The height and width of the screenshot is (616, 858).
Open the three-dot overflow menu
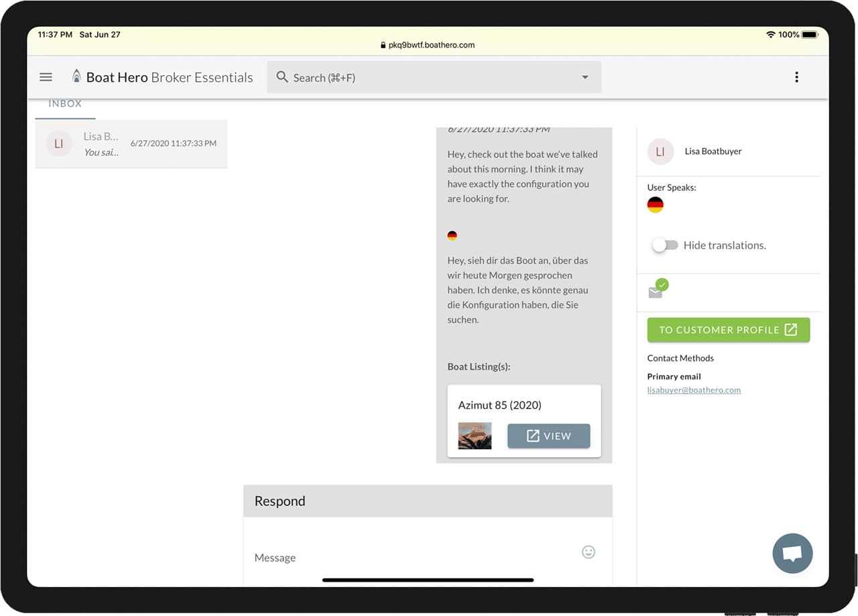point(796,77)
